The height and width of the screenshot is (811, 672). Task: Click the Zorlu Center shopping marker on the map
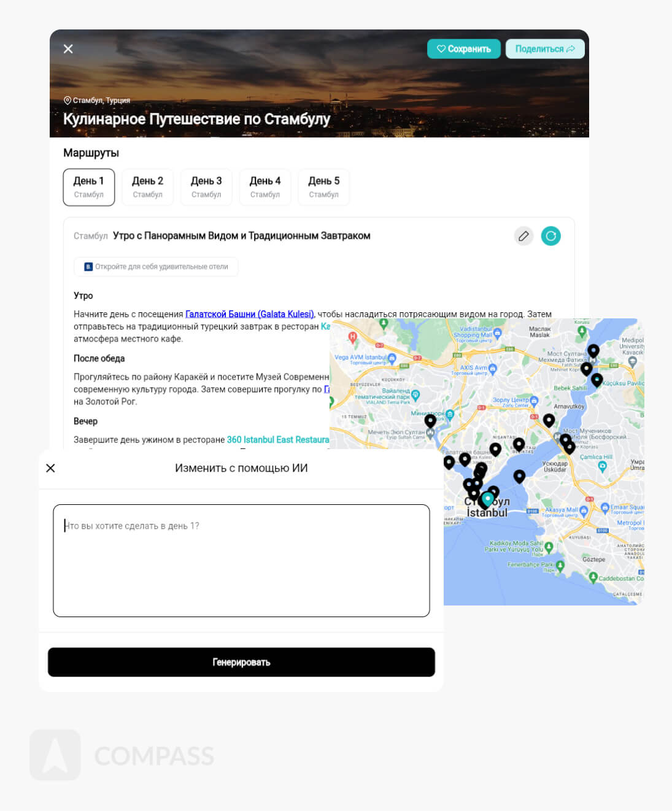(533, 401)
